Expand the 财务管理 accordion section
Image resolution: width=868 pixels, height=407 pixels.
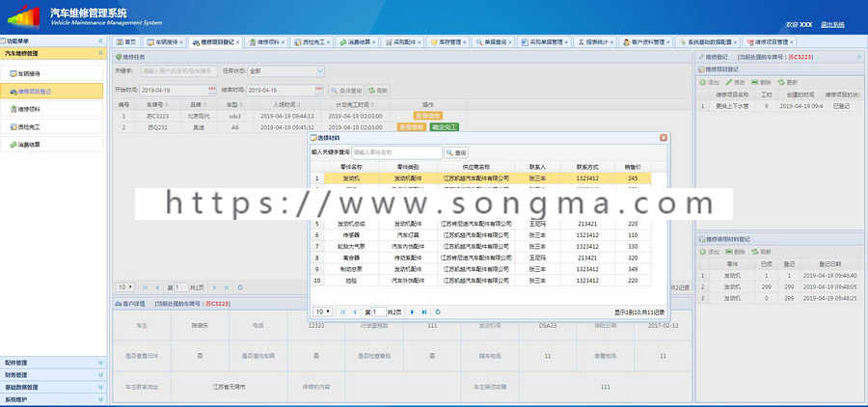54,375
